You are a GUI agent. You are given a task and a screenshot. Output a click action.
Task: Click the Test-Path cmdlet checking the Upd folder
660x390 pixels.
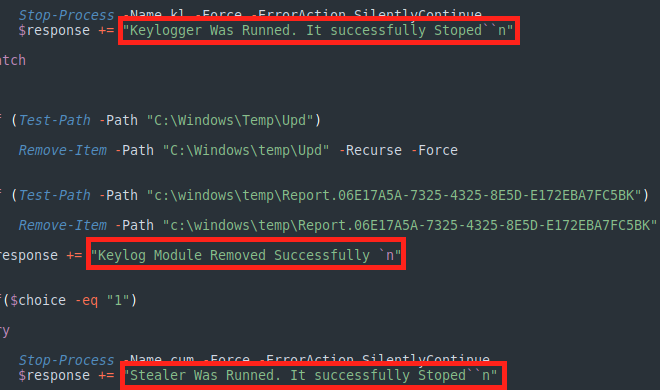[55, 121]
